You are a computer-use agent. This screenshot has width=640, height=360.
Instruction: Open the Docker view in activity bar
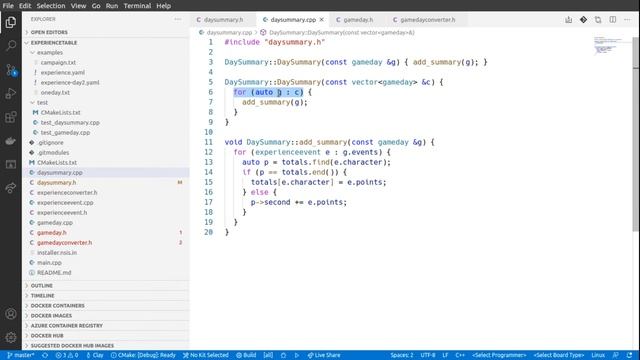tap(11, 141)
